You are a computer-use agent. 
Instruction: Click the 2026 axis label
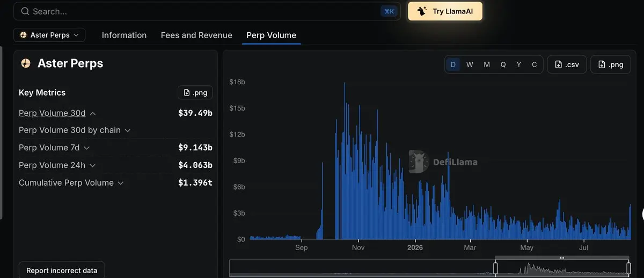(x=415, y=247)
